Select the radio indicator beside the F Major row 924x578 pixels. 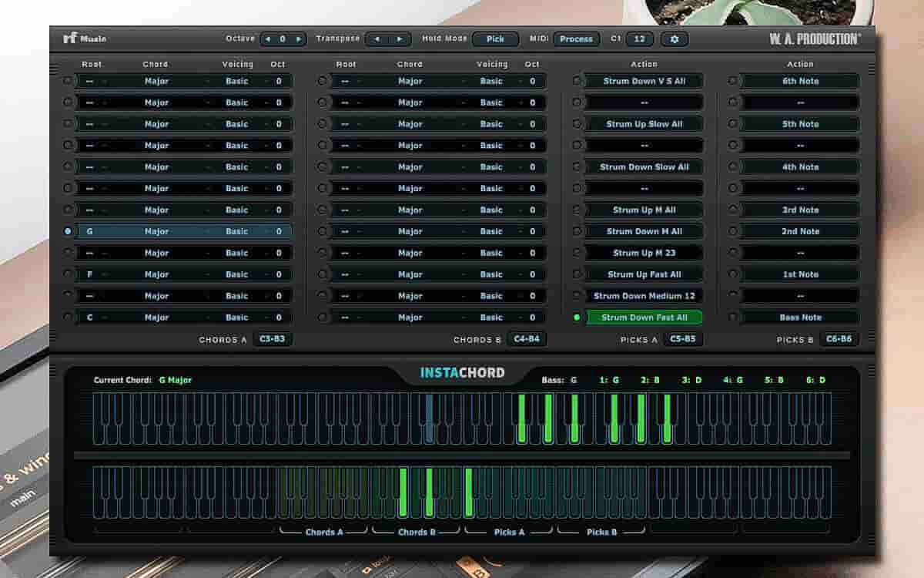coord(68,274)
